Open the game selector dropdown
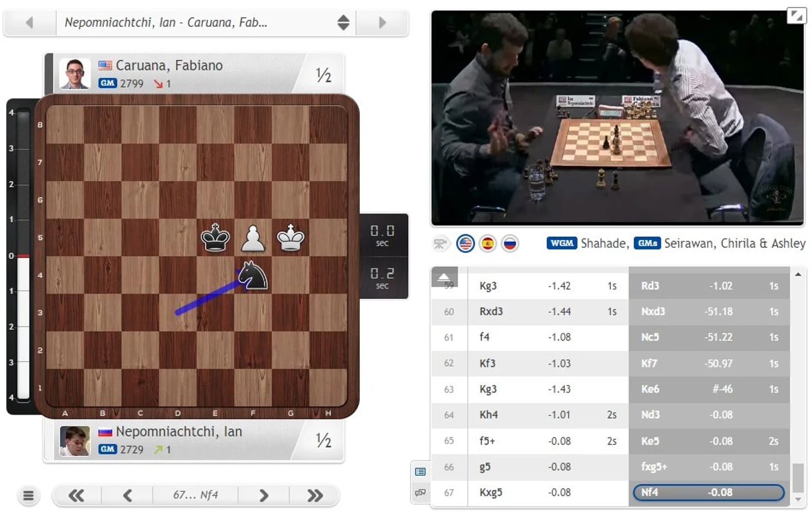The image size is (812, 518). [343, 23]
